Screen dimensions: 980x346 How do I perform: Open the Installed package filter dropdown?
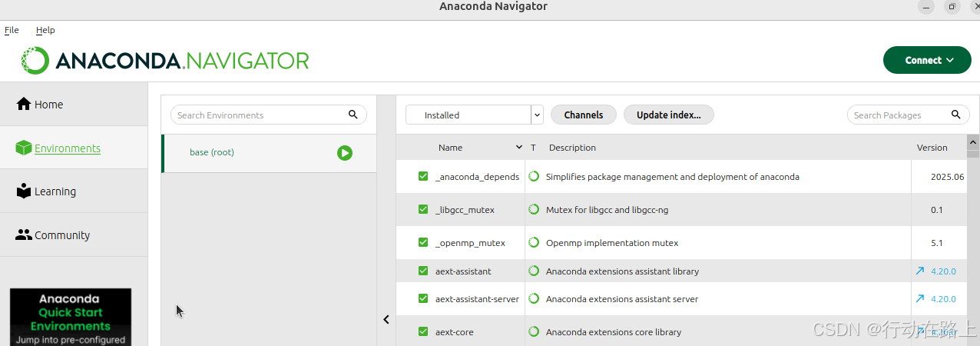point(475,115)
